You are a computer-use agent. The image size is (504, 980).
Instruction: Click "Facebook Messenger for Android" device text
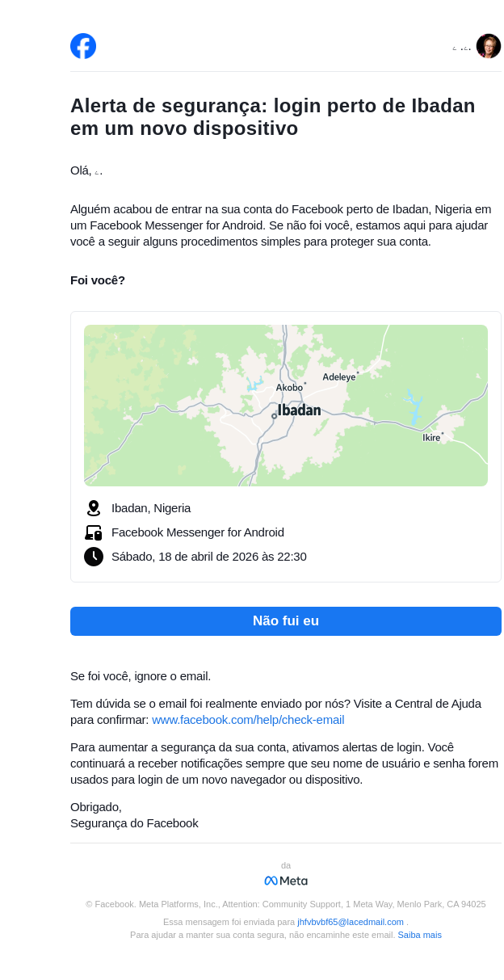[198, 532]
